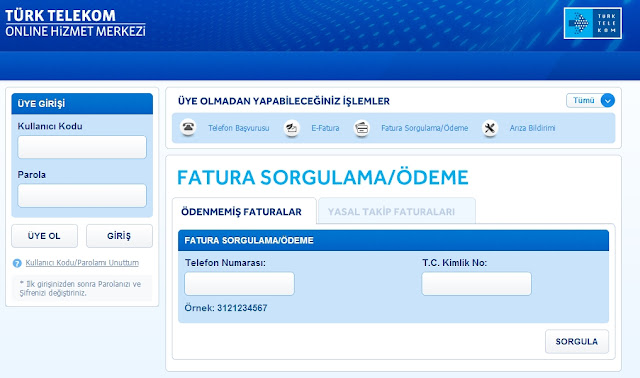This screenshot has width=640, height=378.
Task: Click the telephone icon for Telefon Başvurusu
Action: pos(188,127)
